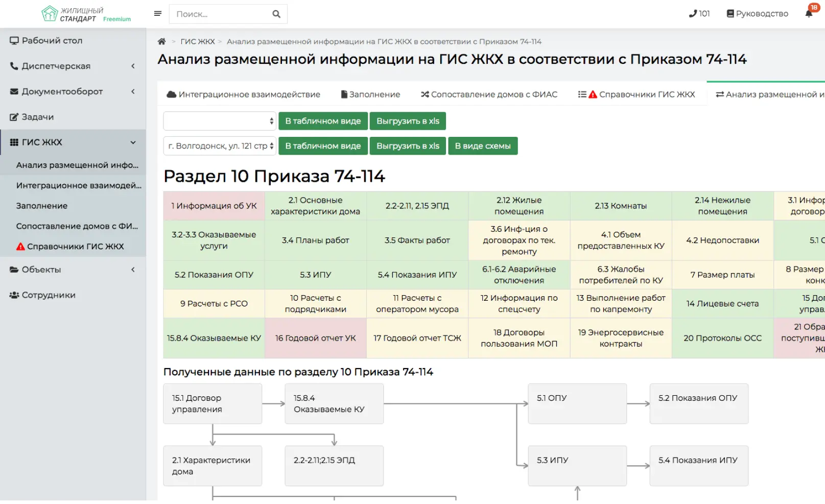The height and width of the screenshot is (504, 825).
Task: Expand the Документооборот sidebar menu
Action: 73,91
